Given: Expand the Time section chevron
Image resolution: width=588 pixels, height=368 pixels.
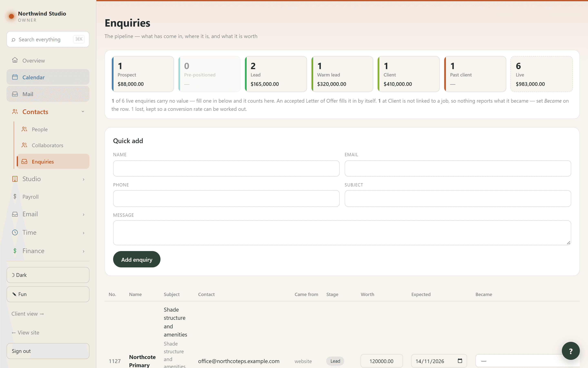Looking at the screenshot, I should coord(83,233).
